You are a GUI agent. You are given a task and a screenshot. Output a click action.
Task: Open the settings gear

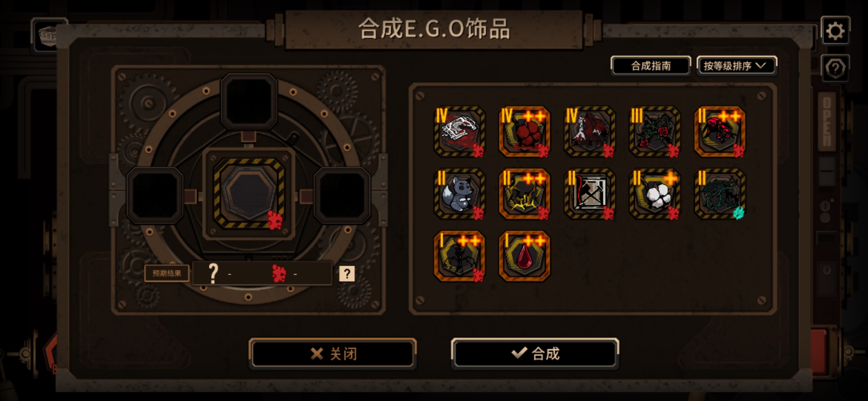[x=835, y=30]
